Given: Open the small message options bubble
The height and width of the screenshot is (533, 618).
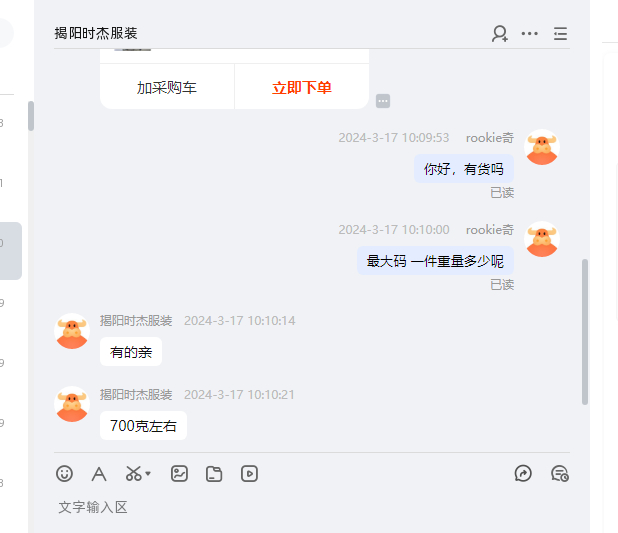Looking at the screenshot, I should pos(383,101).
